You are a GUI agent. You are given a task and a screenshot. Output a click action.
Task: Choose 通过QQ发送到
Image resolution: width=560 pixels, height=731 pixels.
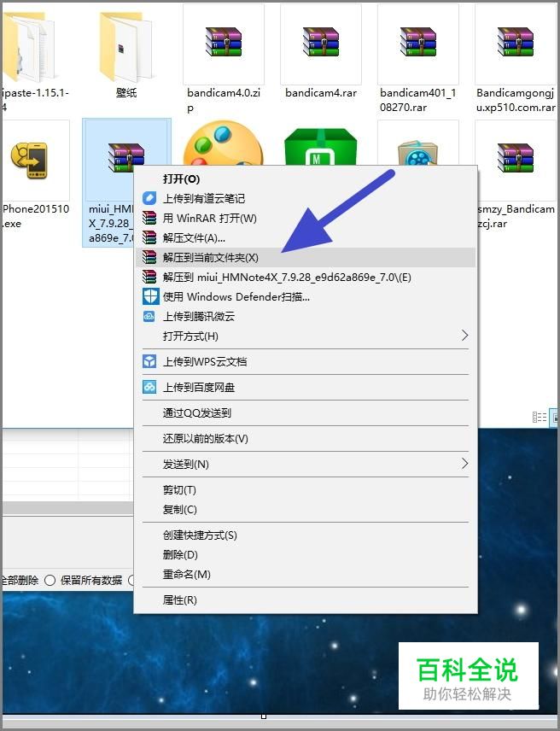305,412
